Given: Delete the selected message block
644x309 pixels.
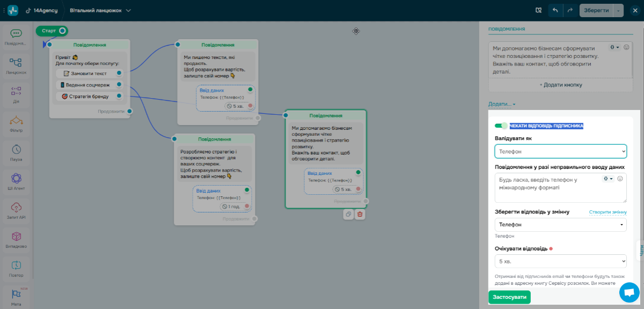Looking at the screenshot, I should point(360,214).
